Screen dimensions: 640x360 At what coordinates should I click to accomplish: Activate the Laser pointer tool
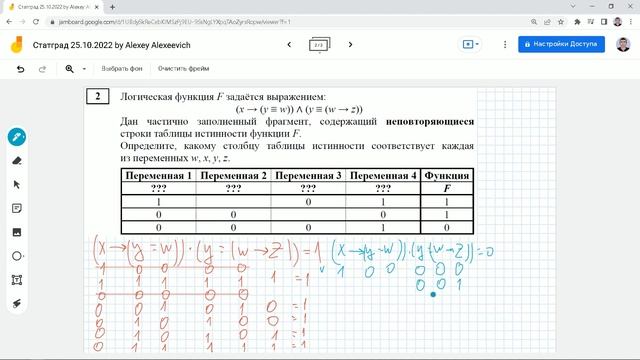pyautogui.click(x=17, y=304)
